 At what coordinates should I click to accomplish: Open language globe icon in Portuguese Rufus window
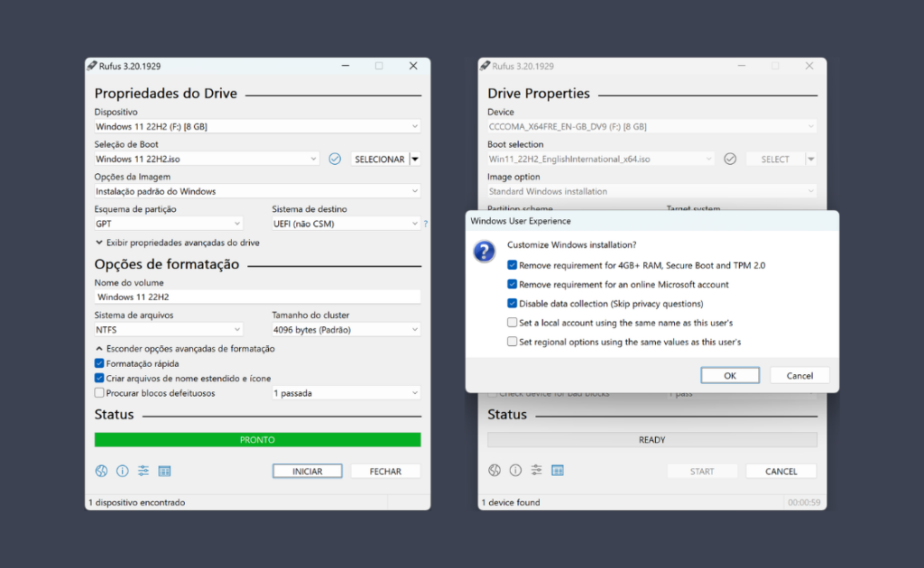click(x=101, y=471)
